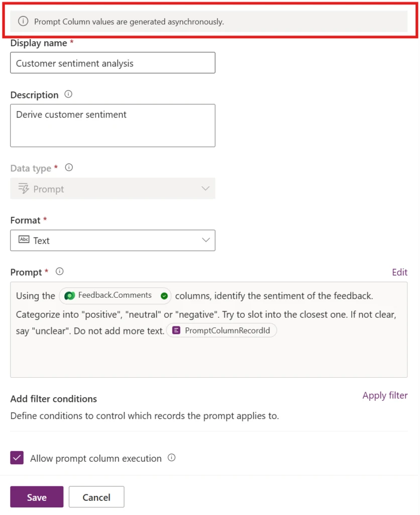
Task: Click the Abc text format icon
Action: coord(24,239)
